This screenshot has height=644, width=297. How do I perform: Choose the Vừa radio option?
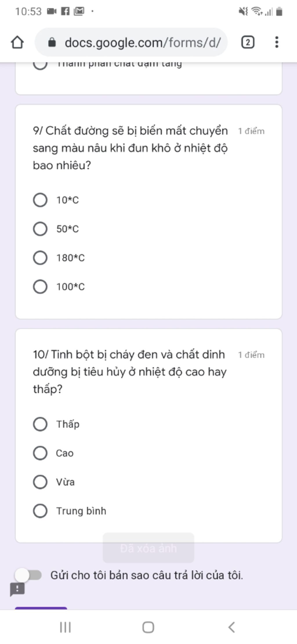click(40, 482)
